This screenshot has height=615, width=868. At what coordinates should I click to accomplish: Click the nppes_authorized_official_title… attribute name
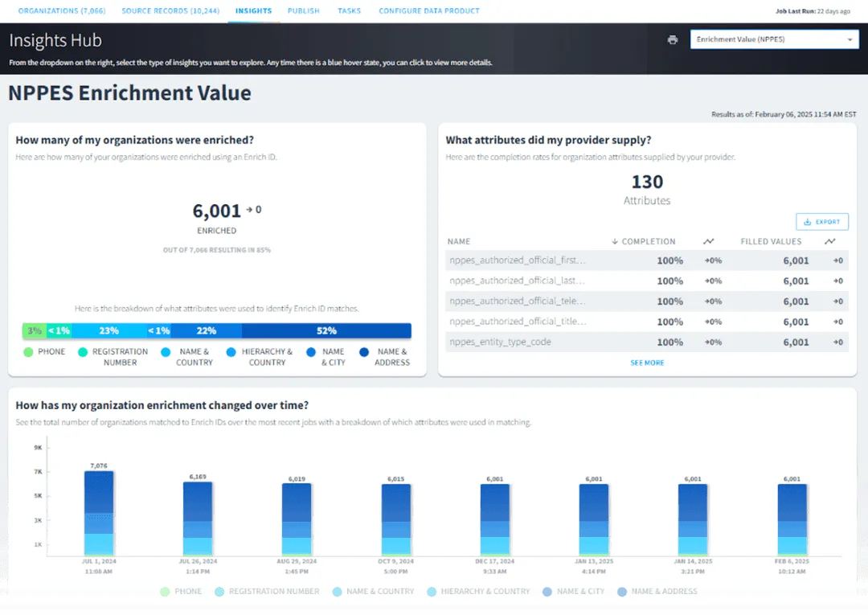(518, 322)
